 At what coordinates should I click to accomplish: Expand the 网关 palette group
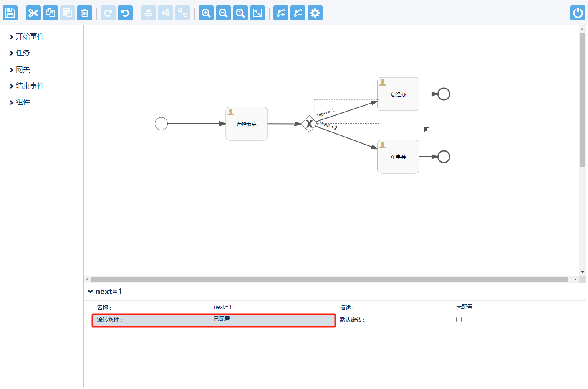tap(23, 70)
